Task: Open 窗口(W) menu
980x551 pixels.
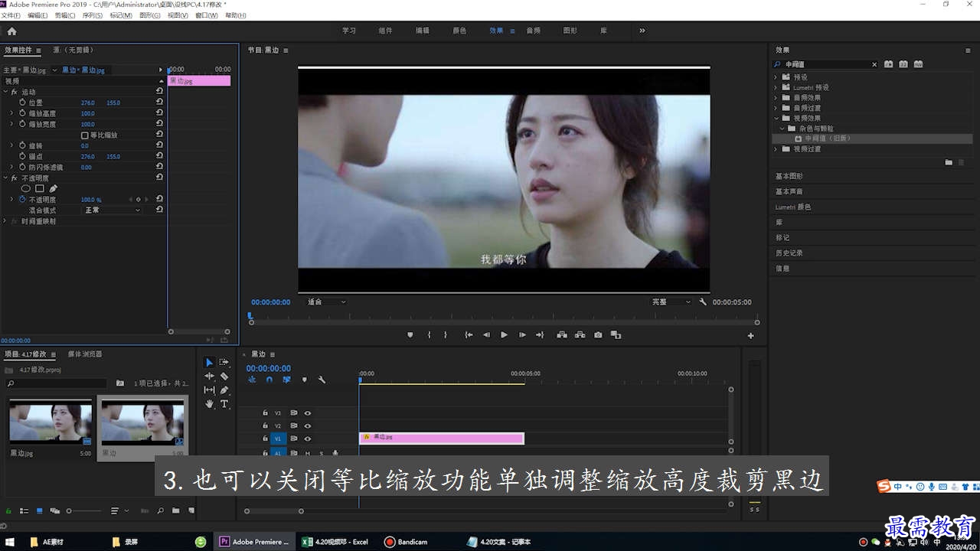Action: pos(206,15)
